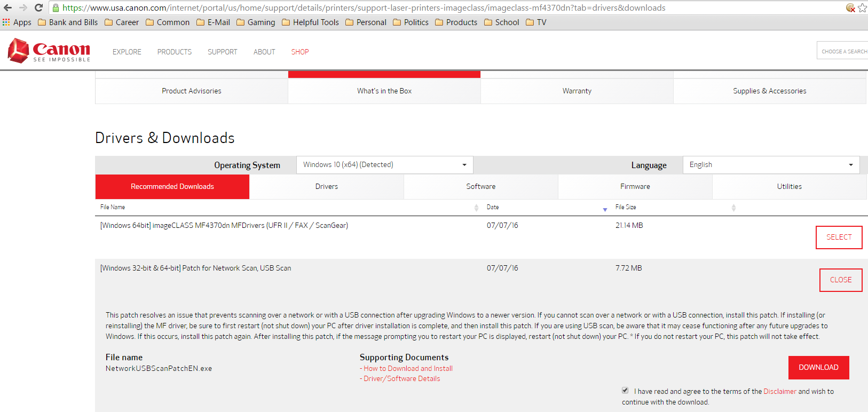The height and width of the screenshot is (412, 868).
Task: Open the Apps grid shortcut
Action: pyautogui.click(x=17, y=22)
